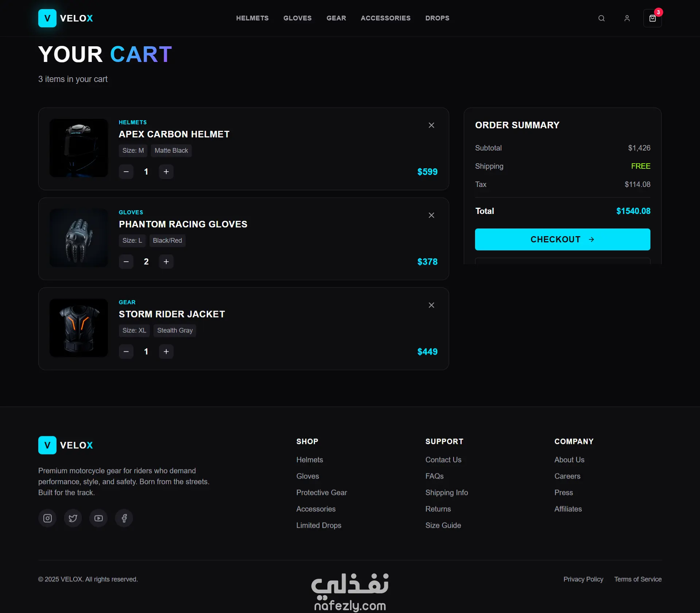The width and height of the screenshot is (700, 613).
Task: Visit VELOX Instagram page icon
Action: (x=47, y=518)
